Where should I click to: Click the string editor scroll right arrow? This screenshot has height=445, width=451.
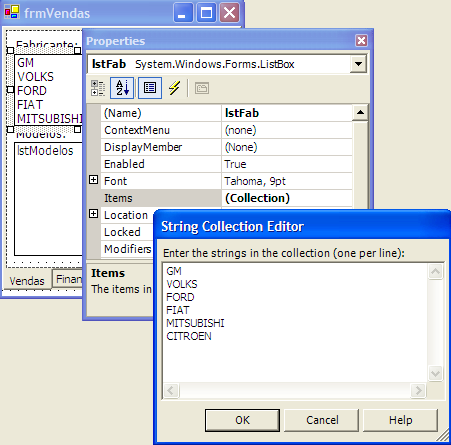click(x=418, y=390)
